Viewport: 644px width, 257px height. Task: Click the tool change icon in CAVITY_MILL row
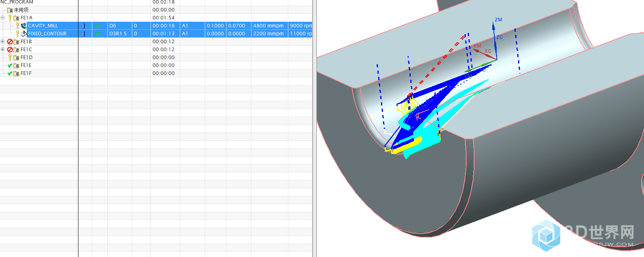(83, 26)
